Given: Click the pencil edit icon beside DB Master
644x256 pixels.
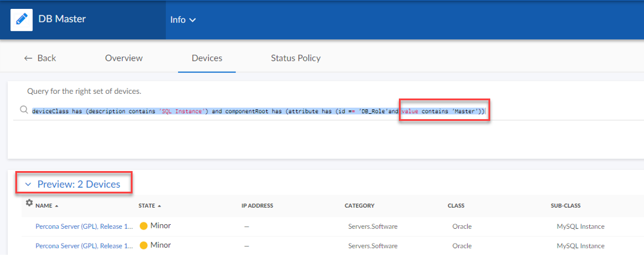Looking at the screenshot, I should pyautogui.click(x=22, y=19).
